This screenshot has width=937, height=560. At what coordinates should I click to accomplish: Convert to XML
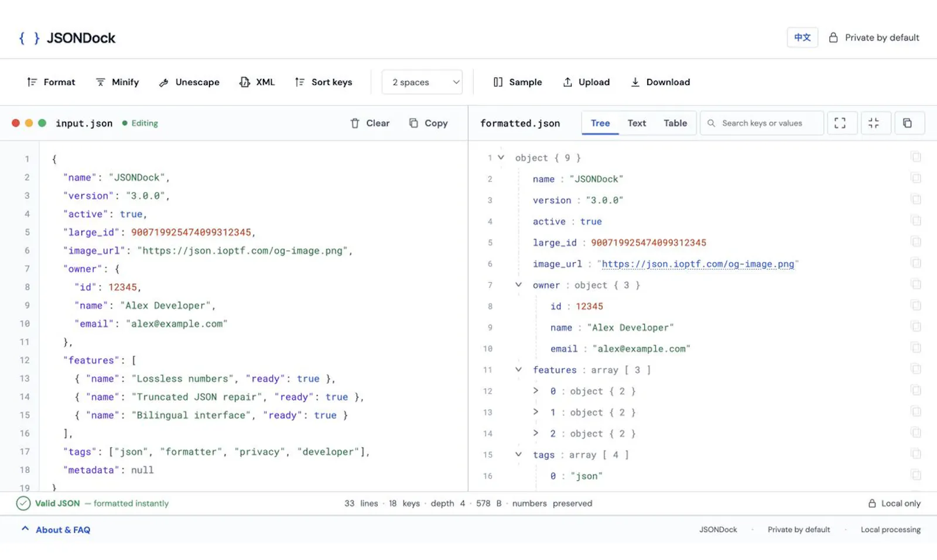[x=257, y=82]
